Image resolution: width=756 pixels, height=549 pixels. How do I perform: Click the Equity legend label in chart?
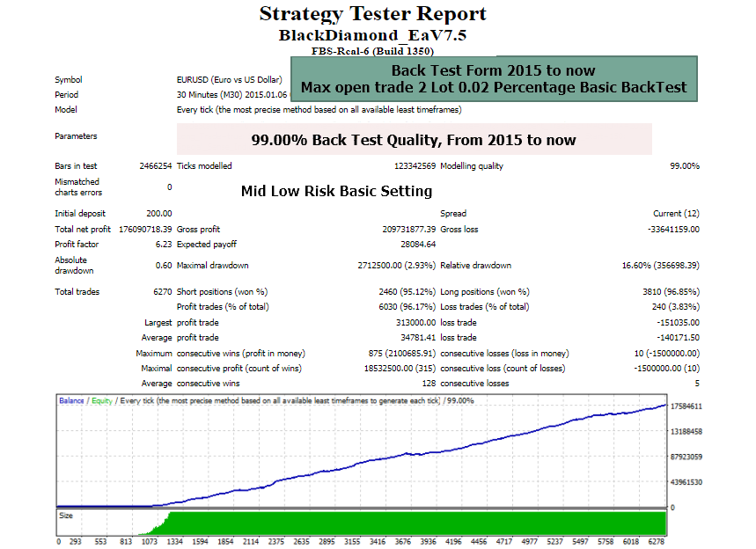(x=102, y=400)
